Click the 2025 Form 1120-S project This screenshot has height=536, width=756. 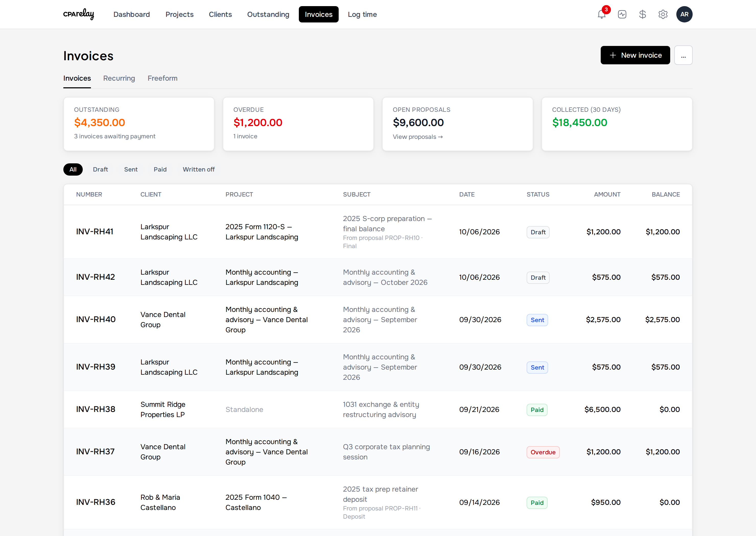pos(262,232)
